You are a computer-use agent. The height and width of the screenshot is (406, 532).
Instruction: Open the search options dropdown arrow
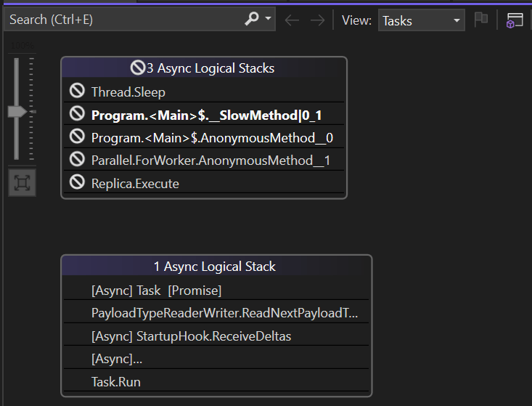tap(268, 20)
